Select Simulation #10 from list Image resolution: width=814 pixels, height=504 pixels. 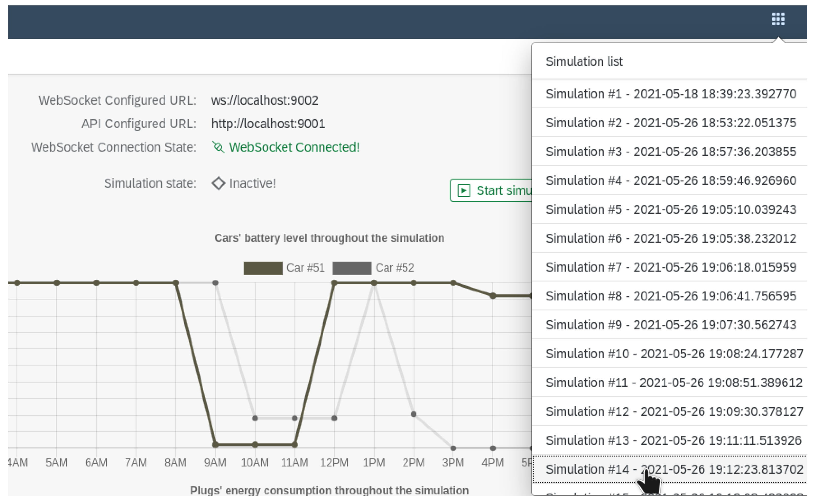tap(674, 354)
